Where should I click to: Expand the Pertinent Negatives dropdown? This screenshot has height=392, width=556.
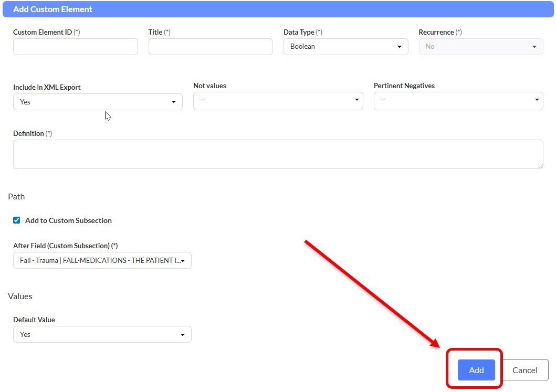point(458,100)
